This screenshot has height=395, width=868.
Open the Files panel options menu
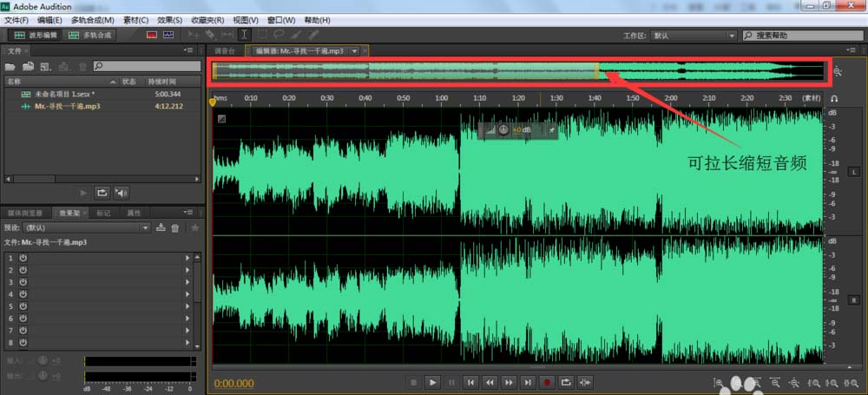tap(187, 50)
